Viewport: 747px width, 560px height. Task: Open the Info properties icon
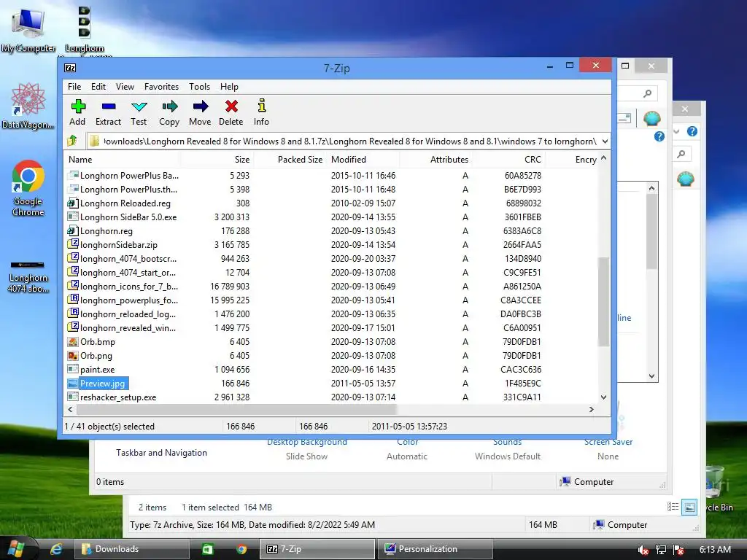click(x=261, y=105)
